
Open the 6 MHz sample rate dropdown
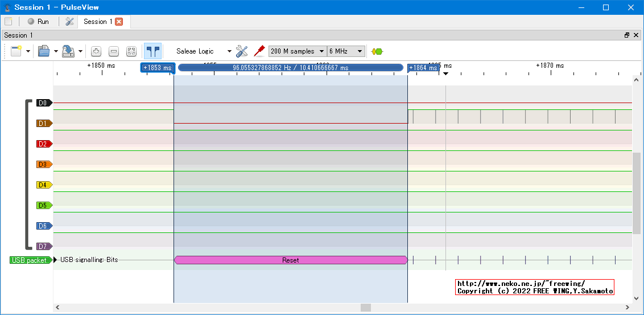coord(346,51)
